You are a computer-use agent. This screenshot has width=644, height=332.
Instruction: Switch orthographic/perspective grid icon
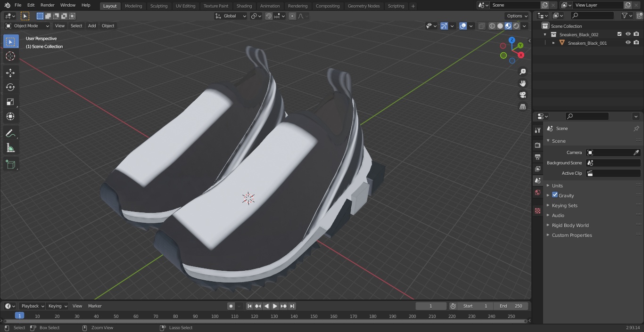click(522, 107)
